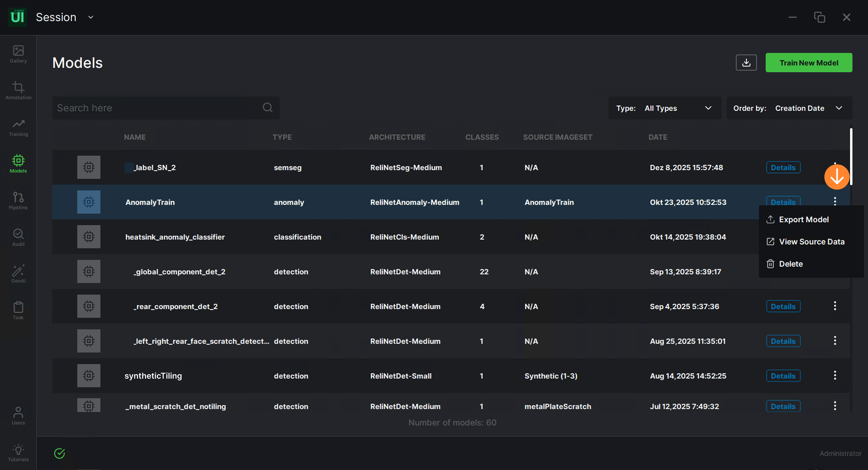Choose Export Model from context menu
This screenshot has height=470, width=868.
coord(803,219)
